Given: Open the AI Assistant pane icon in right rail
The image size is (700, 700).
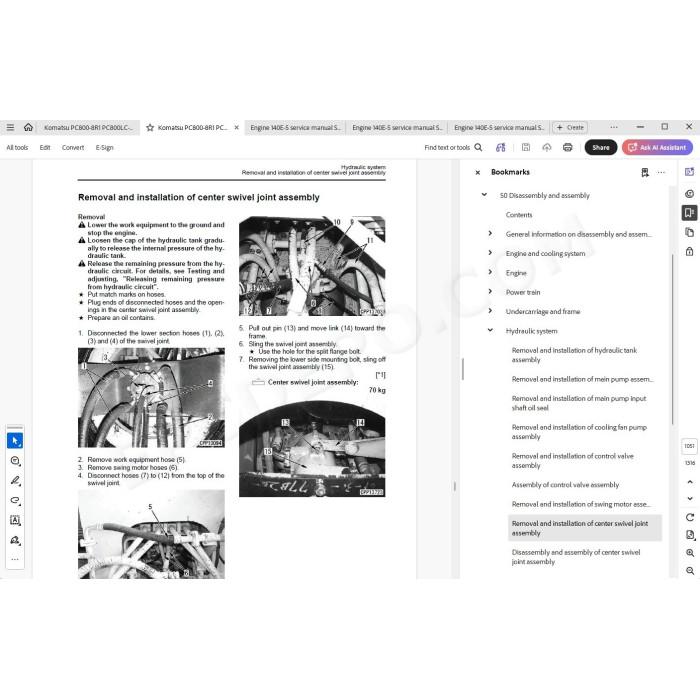Looking at the screenshot, I should pyautogui.click(x=690, y=172).
